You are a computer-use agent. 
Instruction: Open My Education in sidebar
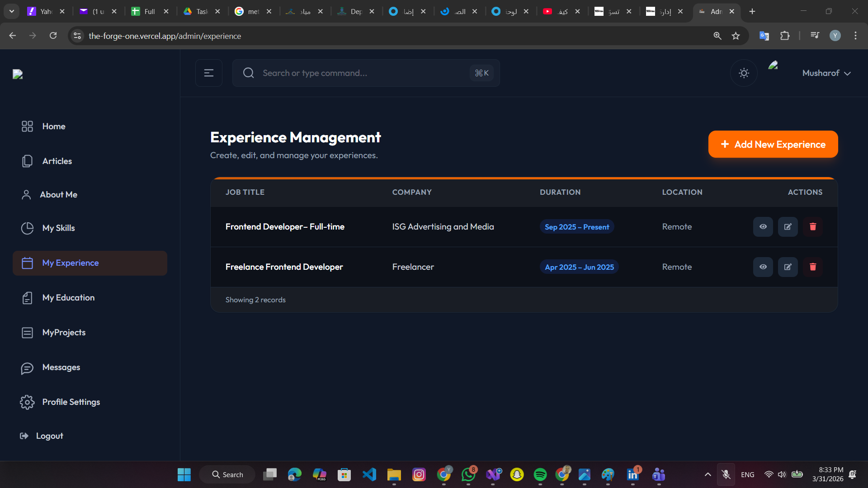click(x=68, y=298)
